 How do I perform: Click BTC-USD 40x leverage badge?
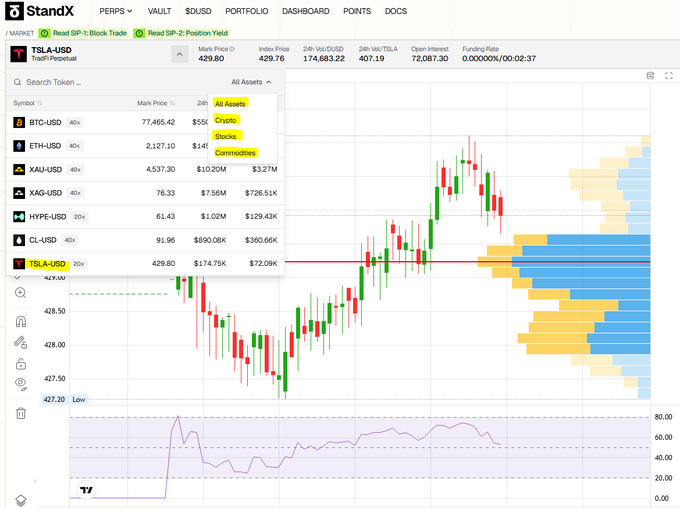tap(75, 123)
